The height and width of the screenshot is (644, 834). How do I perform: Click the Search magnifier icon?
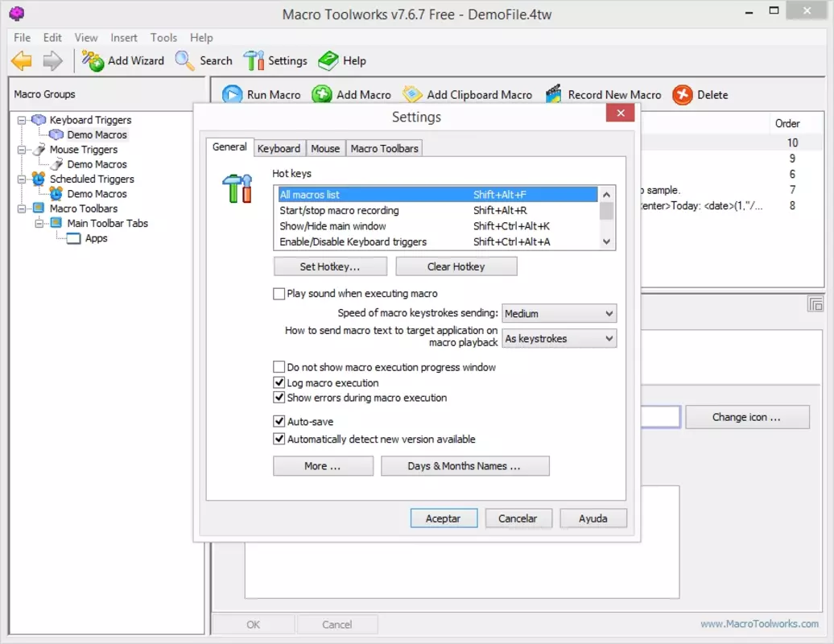184,60
